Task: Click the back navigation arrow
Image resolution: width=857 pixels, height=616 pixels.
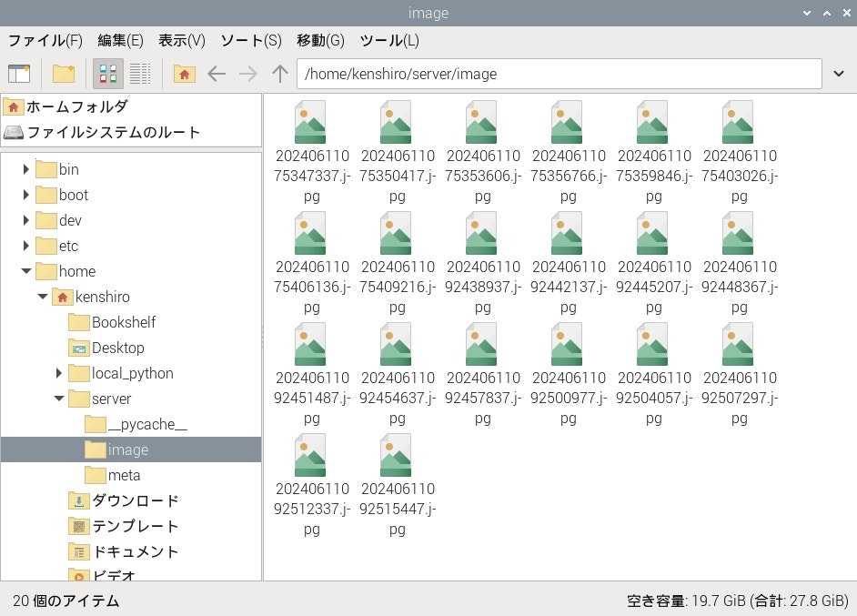Action: pyautogui.click(x=218, y=73)
